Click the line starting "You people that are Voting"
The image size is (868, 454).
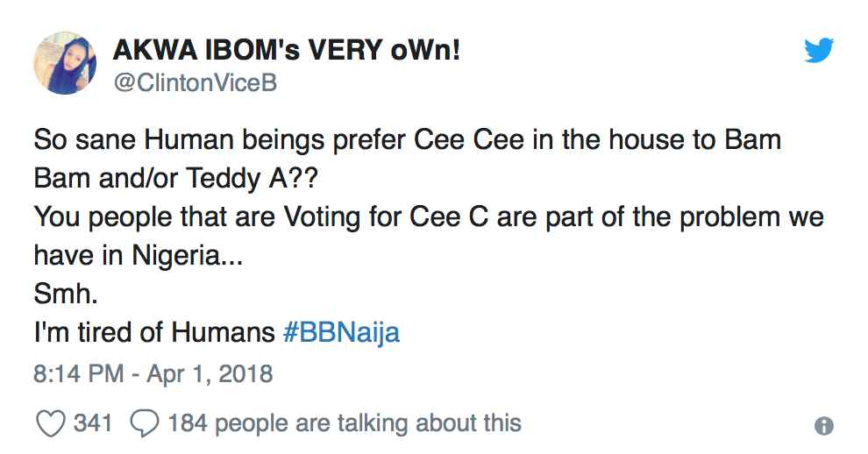(x=429, y=217)
